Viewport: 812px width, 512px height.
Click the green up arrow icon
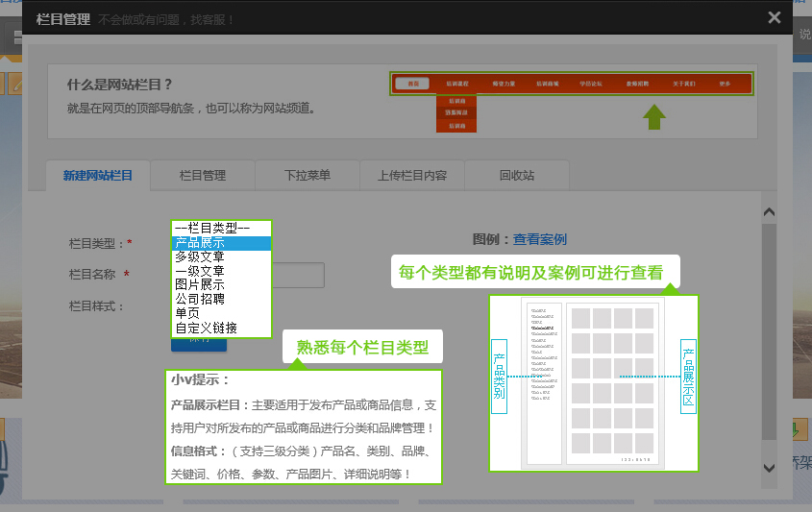[653, 116]
